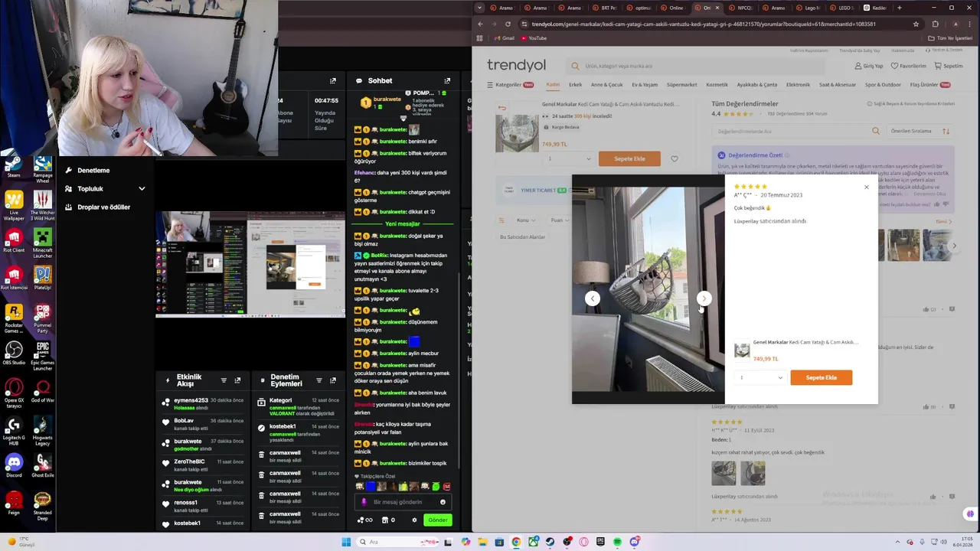Open the Önerilen Sıralama sort dropdown

point(920,131)
